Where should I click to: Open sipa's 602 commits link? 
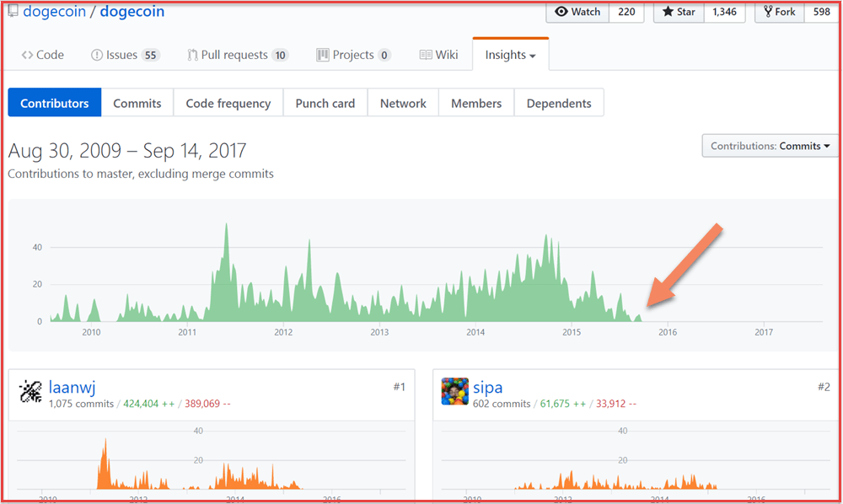[502, 404]
